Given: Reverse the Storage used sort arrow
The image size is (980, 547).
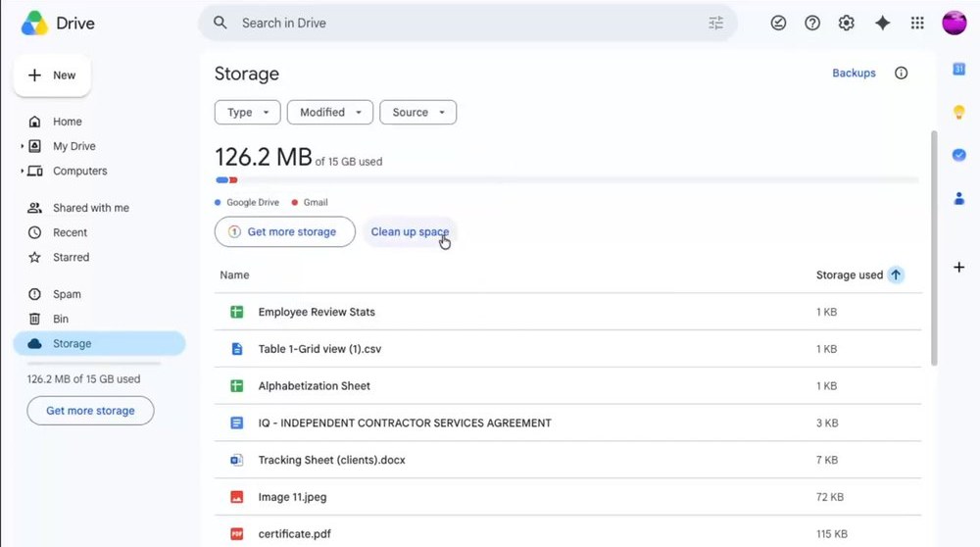Looking at the screenshot, I should point(896,275).
